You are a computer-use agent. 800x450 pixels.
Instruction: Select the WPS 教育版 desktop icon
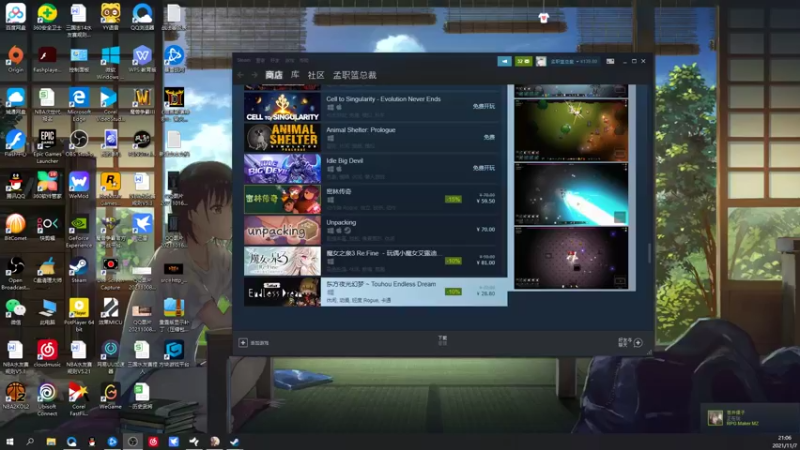(142, 59)
